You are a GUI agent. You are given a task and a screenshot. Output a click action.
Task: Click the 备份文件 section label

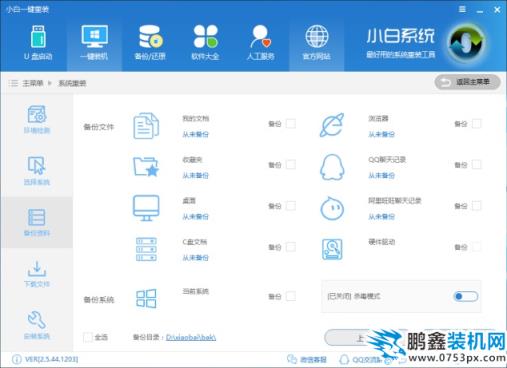pyautogui.click(x=99, y=127)
